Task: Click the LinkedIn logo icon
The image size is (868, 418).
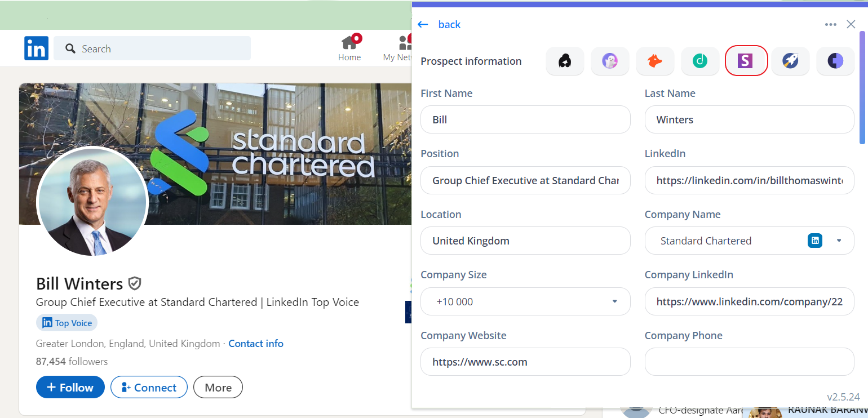Action: 36,48
